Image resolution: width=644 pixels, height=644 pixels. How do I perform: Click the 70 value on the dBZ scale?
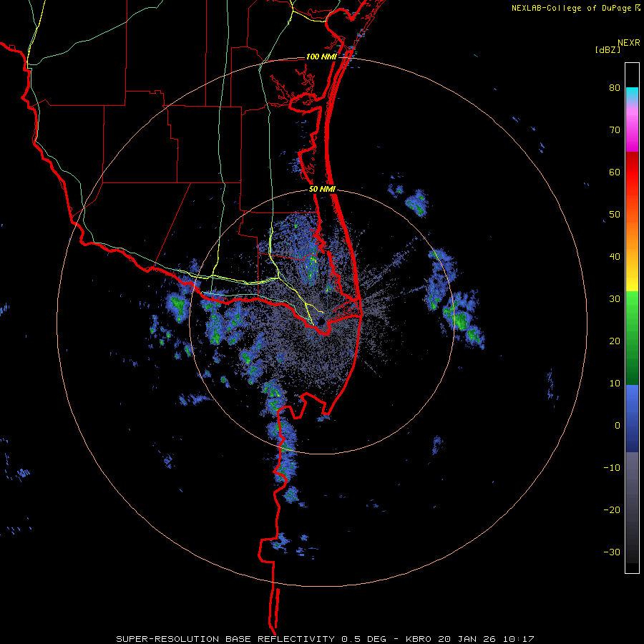615,130
